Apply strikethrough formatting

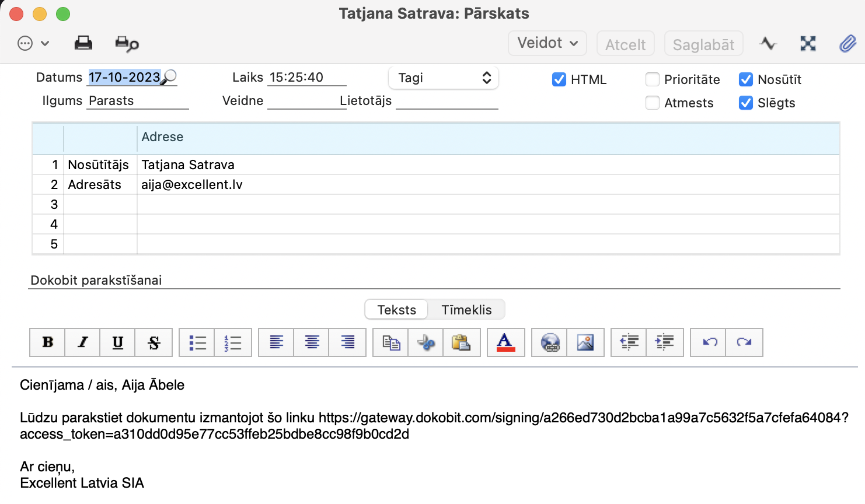[154, 342]
